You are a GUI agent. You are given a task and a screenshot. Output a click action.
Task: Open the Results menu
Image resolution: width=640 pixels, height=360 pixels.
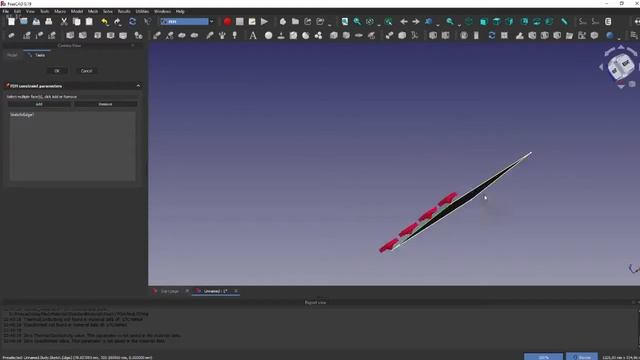[x=124, y=11]
